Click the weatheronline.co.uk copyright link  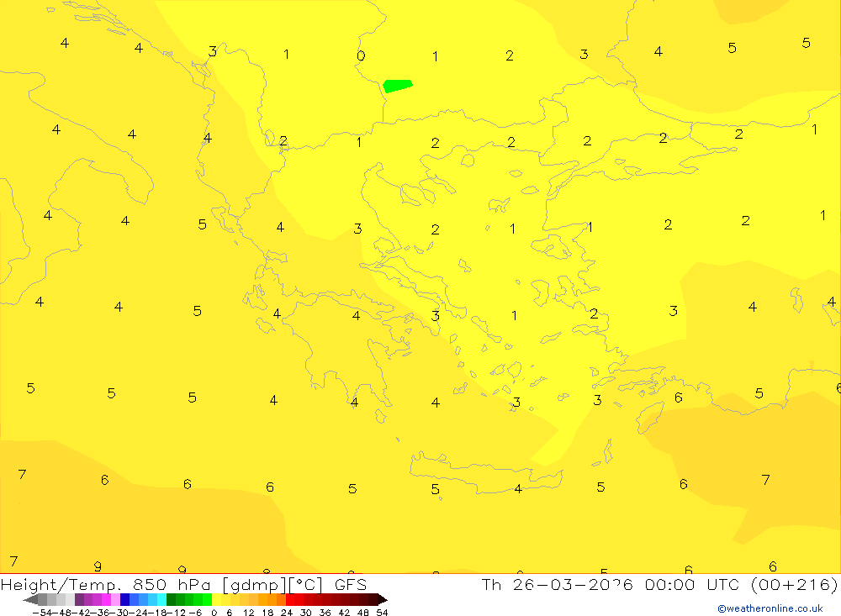click(770, 608)
